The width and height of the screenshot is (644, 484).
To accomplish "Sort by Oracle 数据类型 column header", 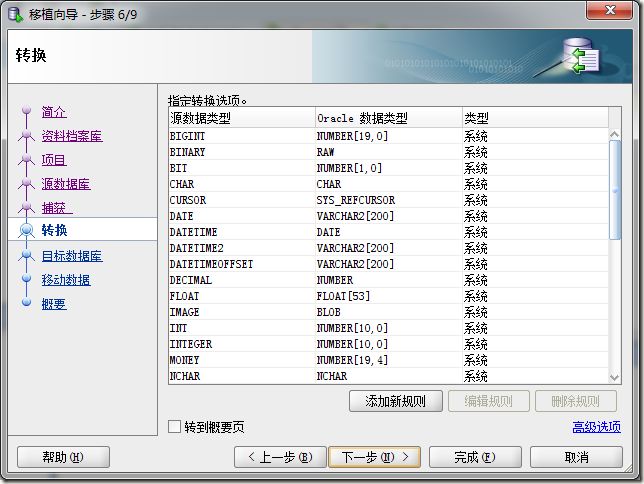I will point(389,118).
